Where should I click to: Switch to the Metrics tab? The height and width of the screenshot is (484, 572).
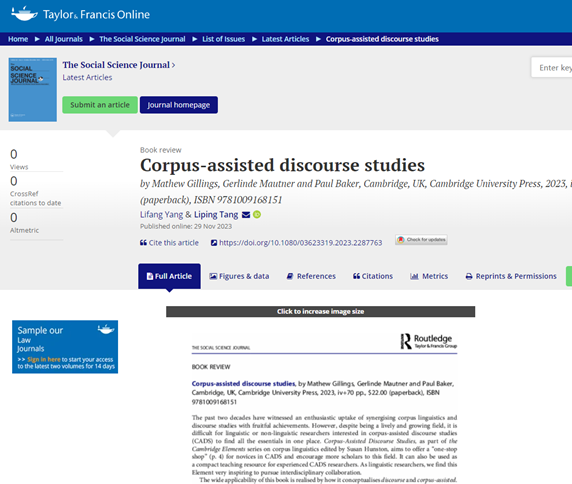[429, 276]
